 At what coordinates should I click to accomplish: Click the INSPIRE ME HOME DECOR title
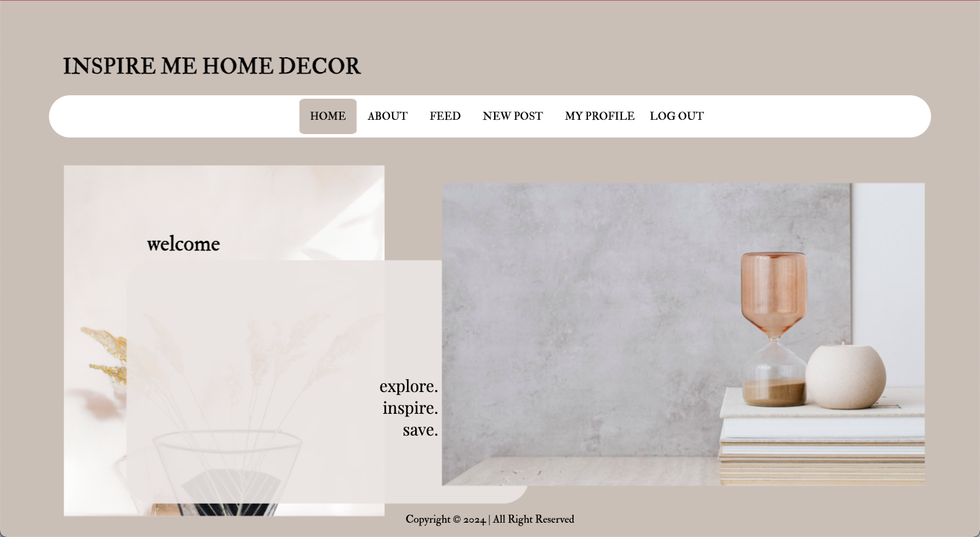click(212, 66)
